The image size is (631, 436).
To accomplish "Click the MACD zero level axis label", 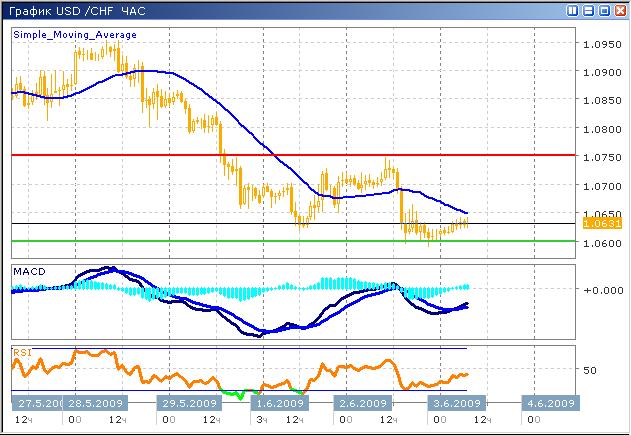I will click(x=603, y=290).
